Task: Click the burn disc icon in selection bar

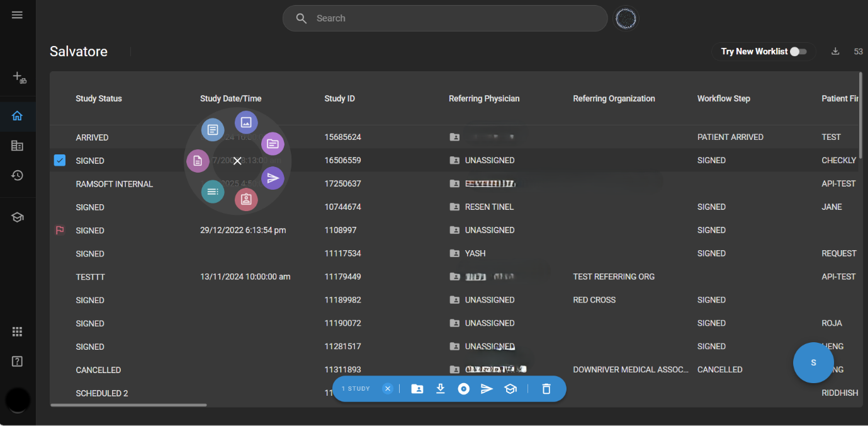Action: [x=464, y=389]
